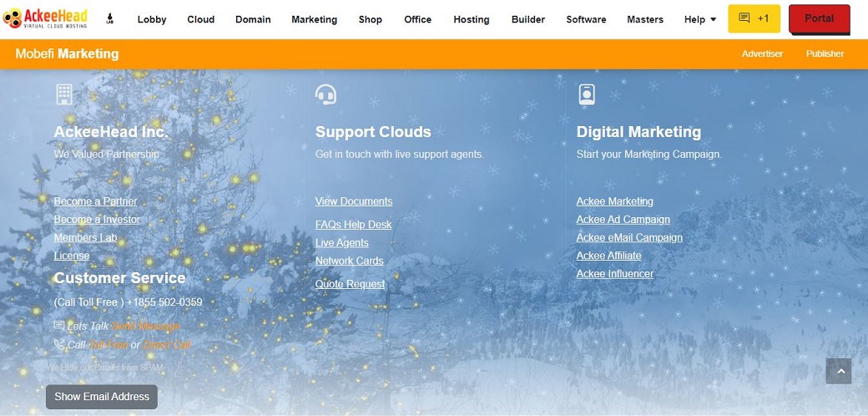Click the Support Clouds heading

coord(373,132)
